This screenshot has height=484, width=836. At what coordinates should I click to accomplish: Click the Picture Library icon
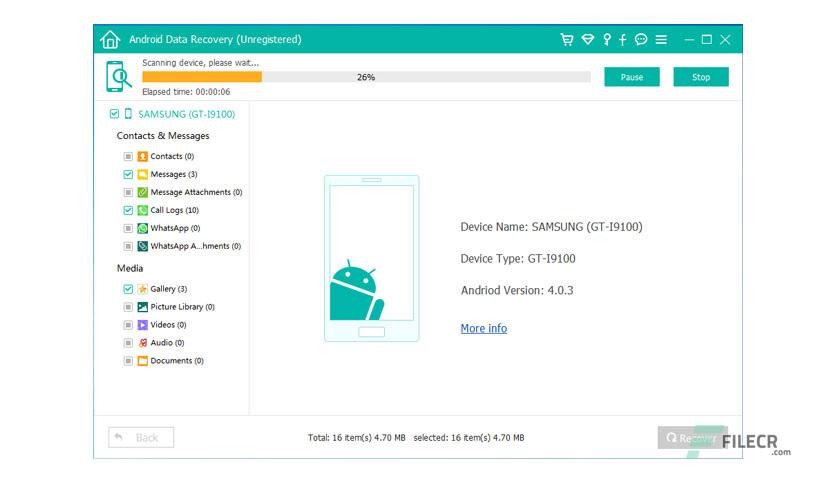coord(142,307)
